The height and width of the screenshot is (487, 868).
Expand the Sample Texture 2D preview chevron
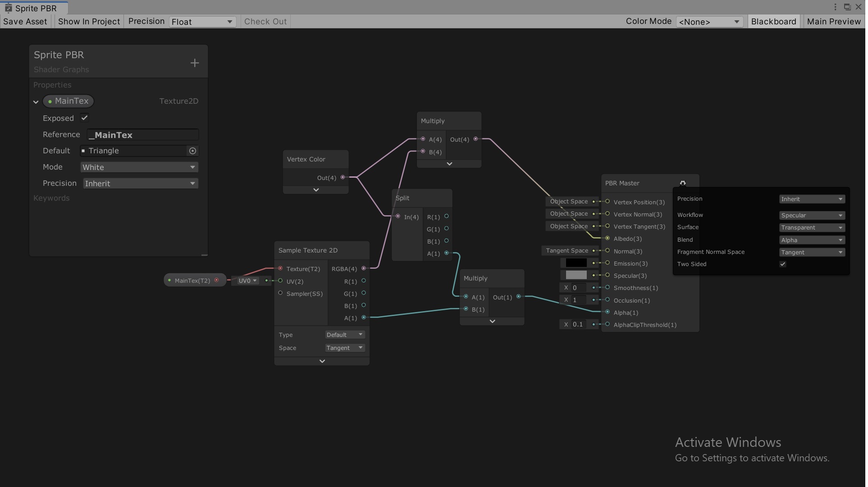point(322,361)
